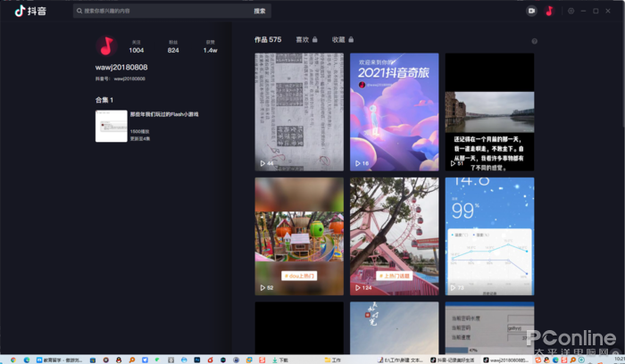Click the play icon on the 16-play video
The height and width of the screenshot is (364, 625).
357,163
